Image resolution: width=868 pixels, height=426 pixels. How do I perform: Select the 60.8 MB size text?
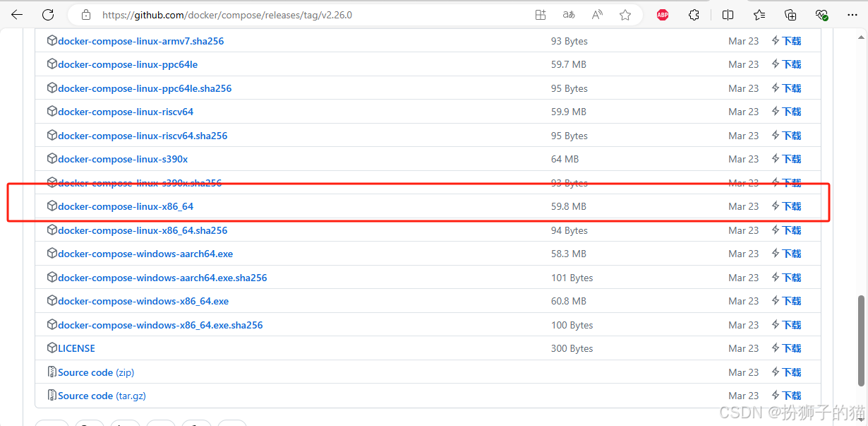point(569,301)
